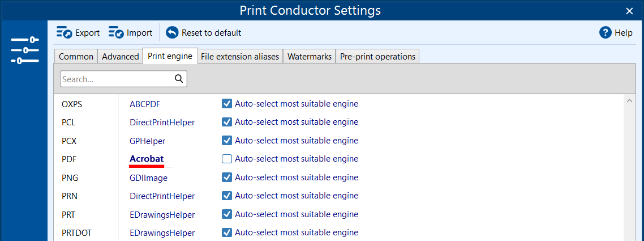Click into the Search input field
644x241 pixels.
[x=116, y=79]
